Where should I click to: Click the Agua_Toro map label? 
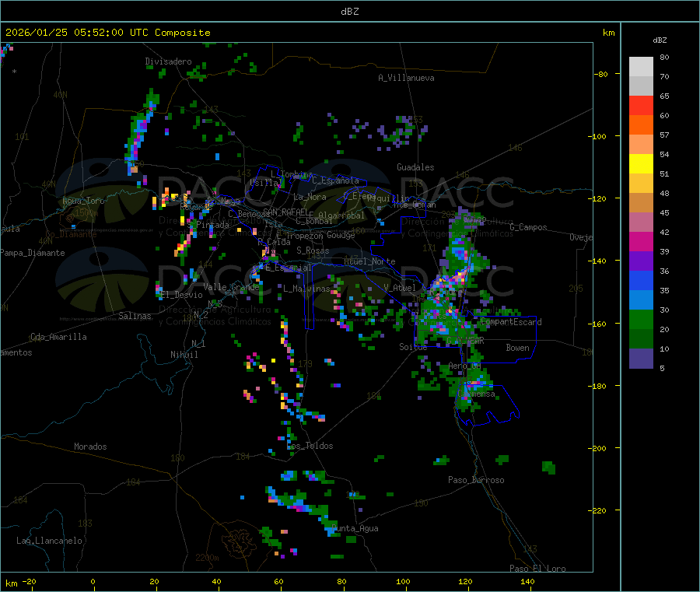83,201
